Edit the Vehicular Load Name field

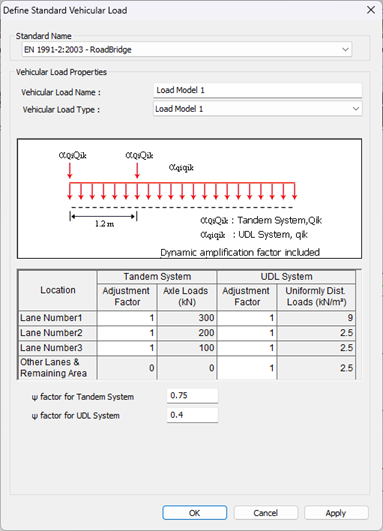click(257, 90)
